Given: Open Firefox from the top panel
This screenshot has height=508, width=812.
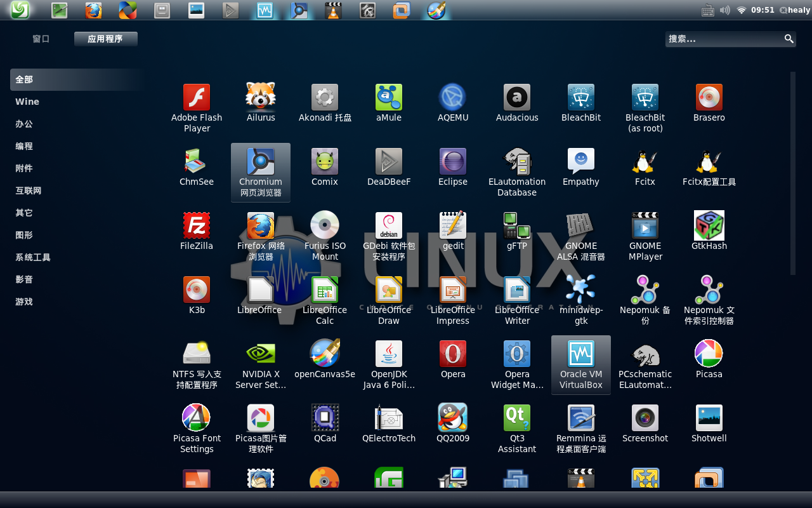Looking at the screenshot, I should tap(93, 10).
